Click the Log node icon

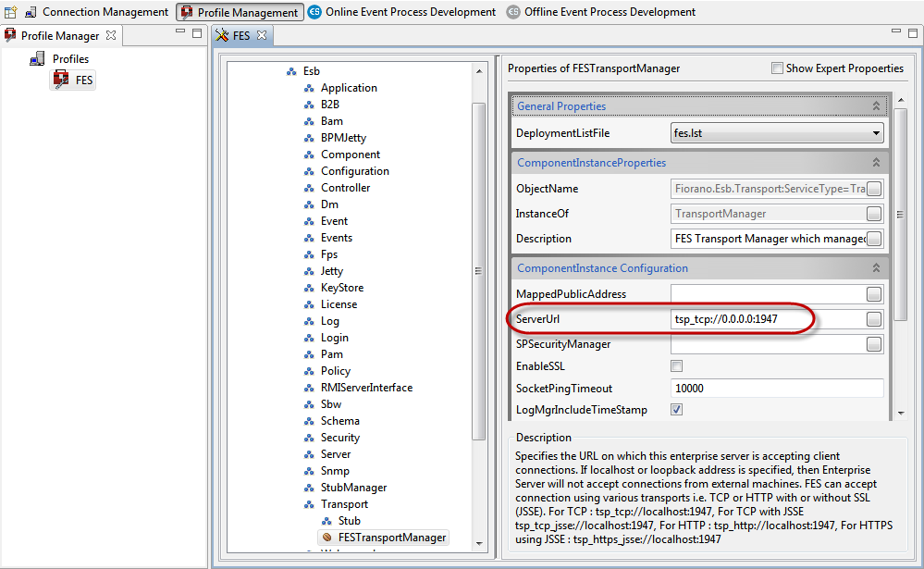click(309, 321)
